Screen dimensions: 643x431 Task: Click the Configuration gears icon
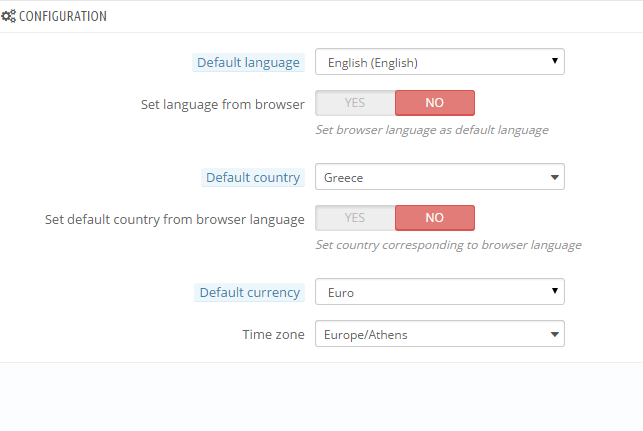coord(9,17)
